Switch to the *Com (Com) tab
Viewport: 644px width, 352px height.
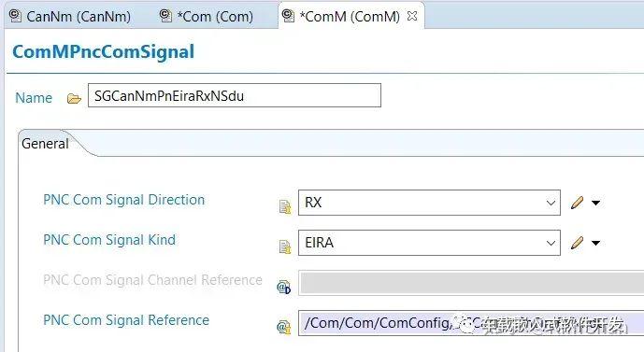pos(207,17)
